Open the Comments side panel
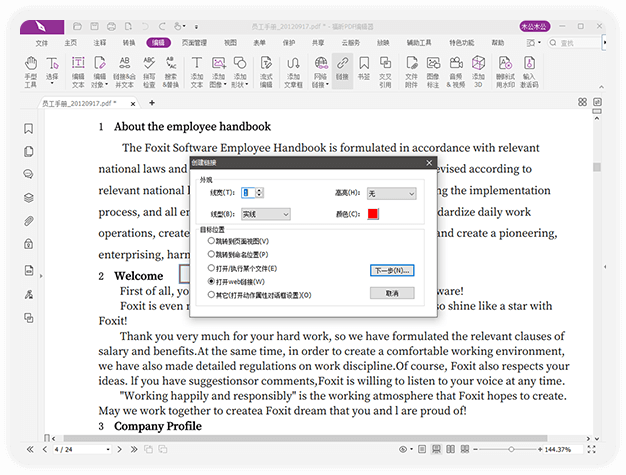 tap(28, 174)
